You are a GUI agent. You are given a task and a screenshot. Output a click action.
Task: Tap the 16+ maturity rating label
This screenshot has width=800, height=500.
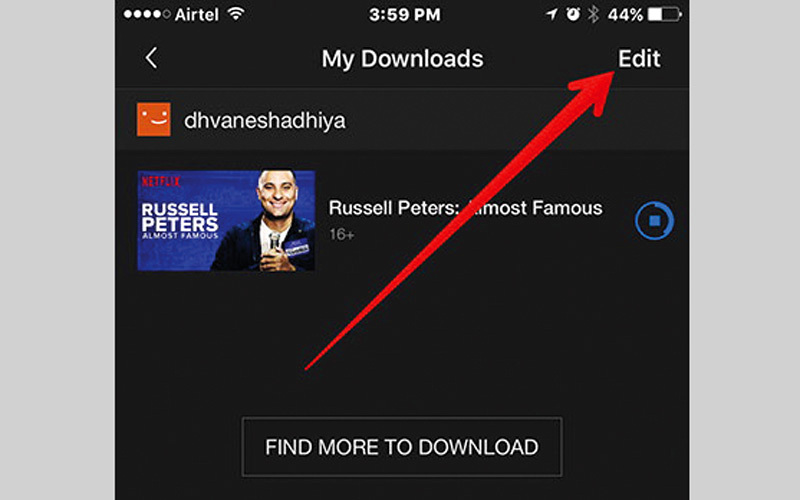click(341, 234)
